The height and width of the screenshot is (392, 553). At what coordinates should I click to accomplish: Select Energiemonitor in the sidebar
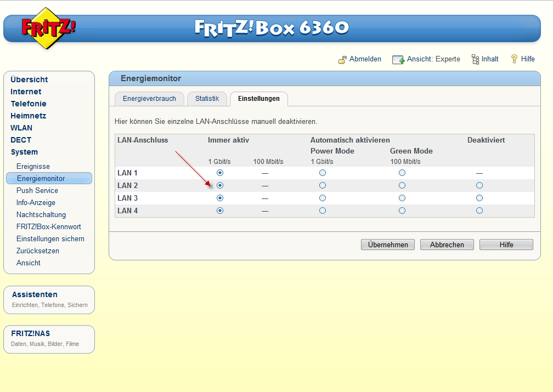tap(49, 178)
